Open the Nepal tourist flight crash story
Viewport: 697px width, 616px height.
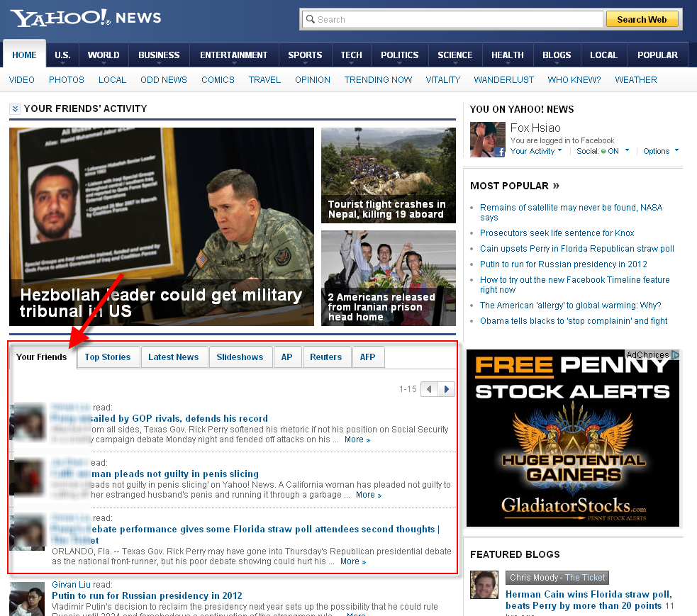click(x=389, y=176)
